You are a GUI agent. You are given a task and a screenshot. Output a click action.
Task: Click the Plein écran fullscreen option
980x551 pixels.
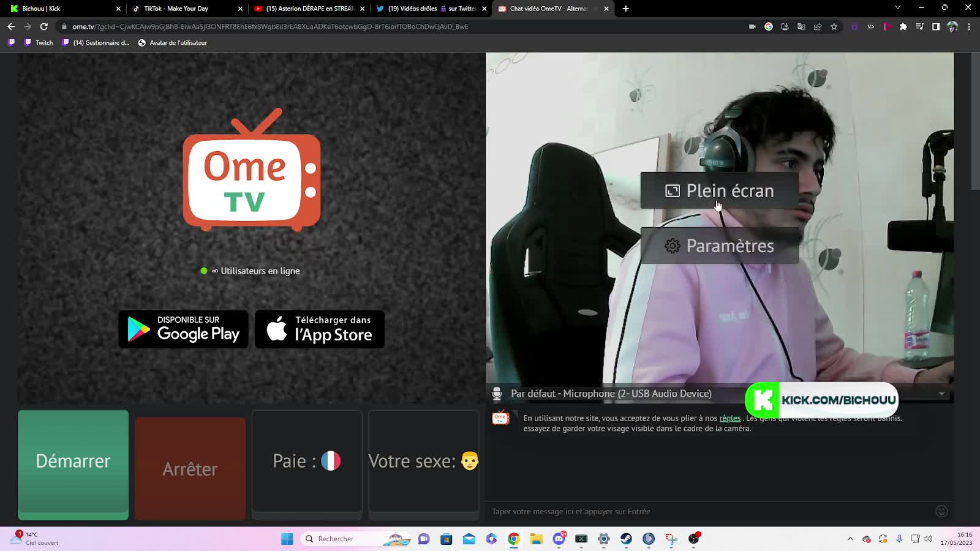point(719,191)
